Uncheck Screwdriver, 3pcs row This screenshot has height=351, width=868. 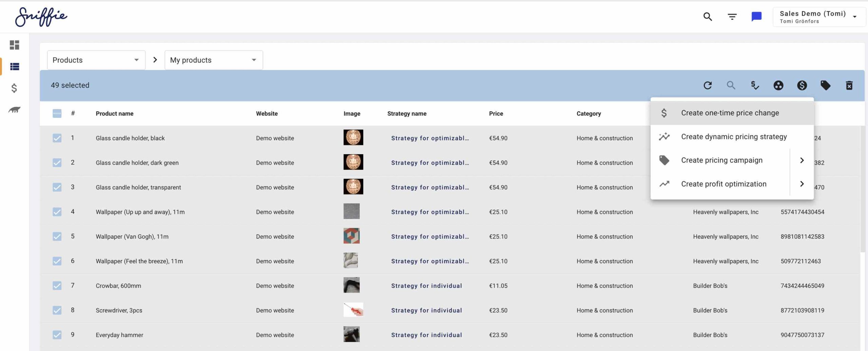pos(57,310)
